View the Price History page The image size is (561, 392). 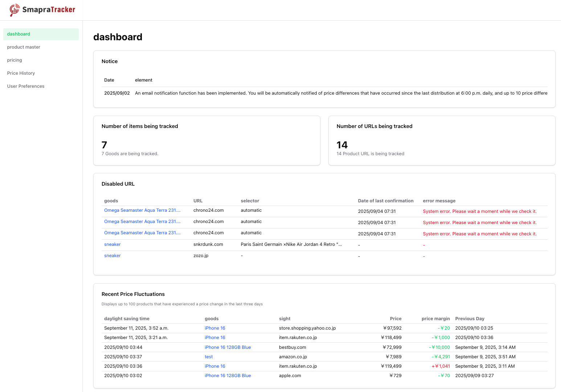pos(21,73)
